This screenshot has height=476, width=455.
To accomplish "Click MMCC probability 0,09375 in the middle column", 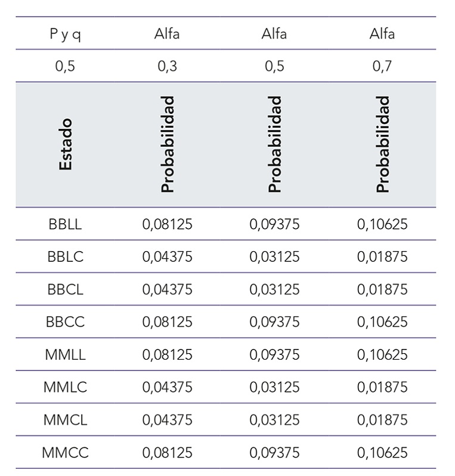I will coord(274,452).
